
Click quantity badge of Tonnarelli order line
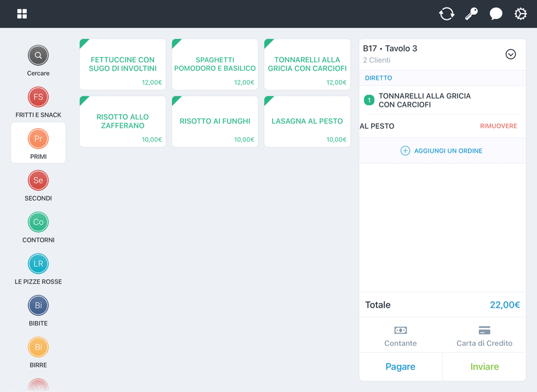pos(369,100)
